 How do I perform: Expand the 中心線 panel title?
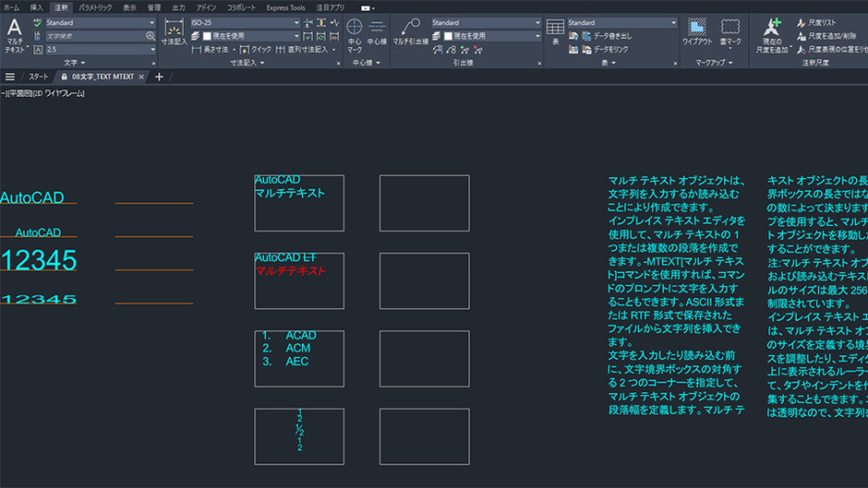pos(367,63)
